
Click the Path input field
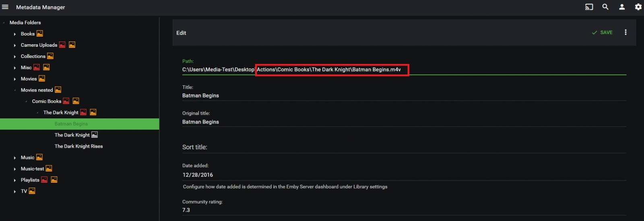[x=404, y=70]
